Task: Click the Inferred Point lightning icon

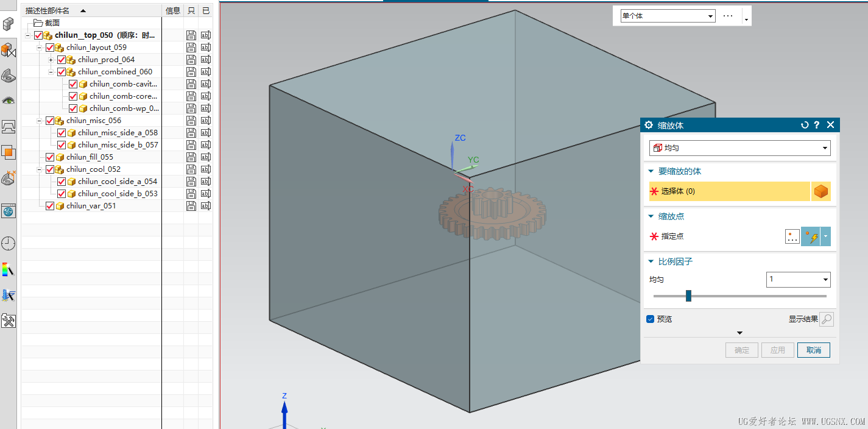Action: click(811, 236)
